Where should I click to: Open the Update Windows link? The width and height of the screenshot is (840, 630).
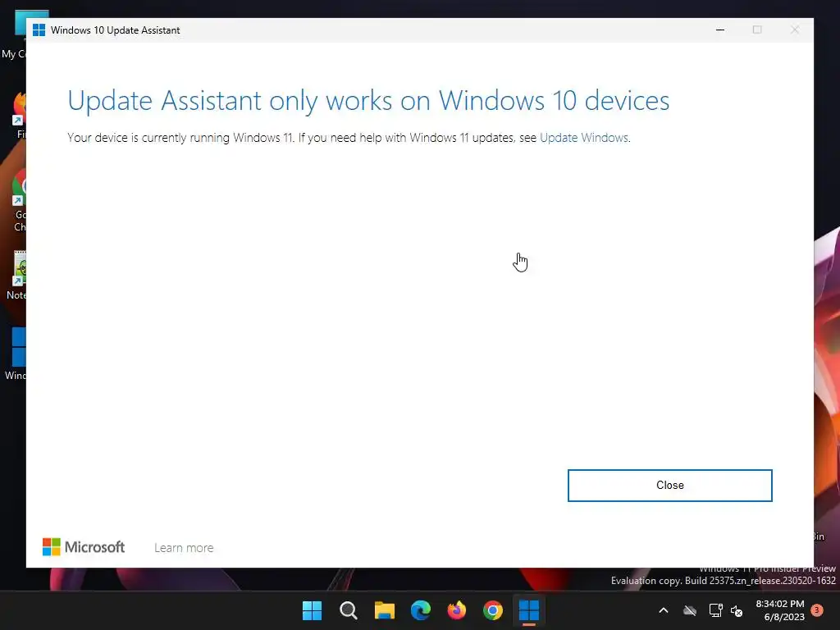583,138
